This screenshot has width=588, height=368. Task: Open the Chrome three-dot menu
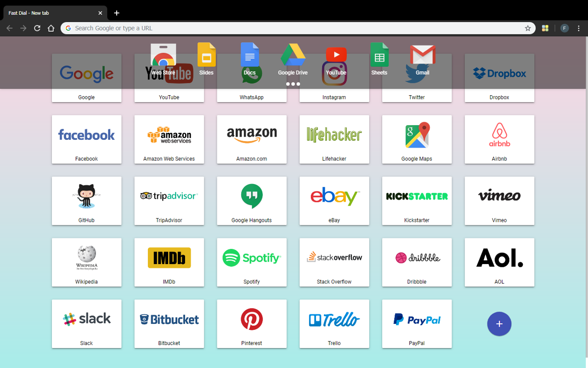click(x=578, y=28)
